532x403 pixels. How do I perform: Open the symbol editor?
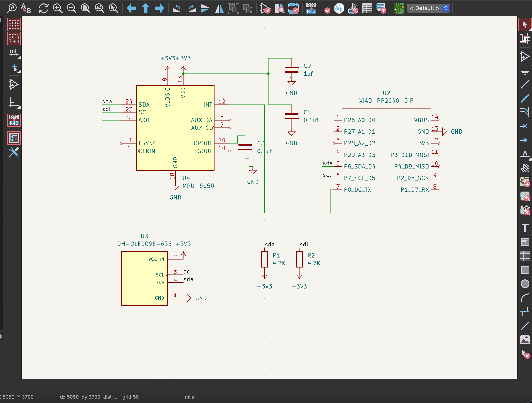pyautogui.click(x=265, y=8)
